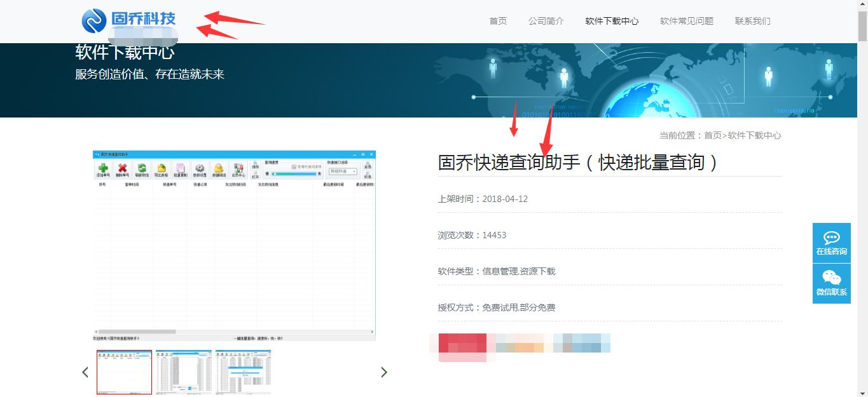Click the 导出表格 export folder icon

[161, 168]
